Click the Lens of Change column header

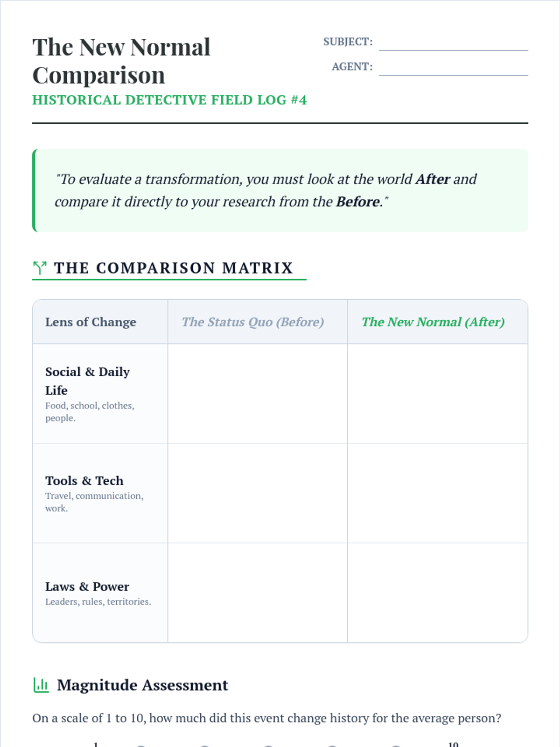91,322
